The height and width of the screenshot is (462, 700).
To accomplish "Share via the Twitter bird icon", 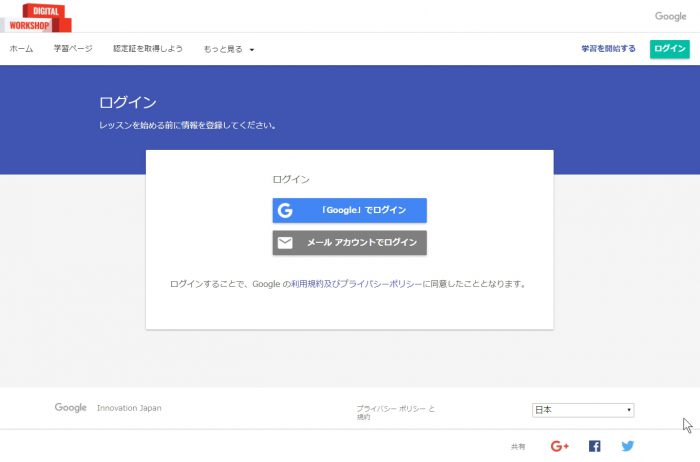I will pyautogui.click(x=628, y=446).
